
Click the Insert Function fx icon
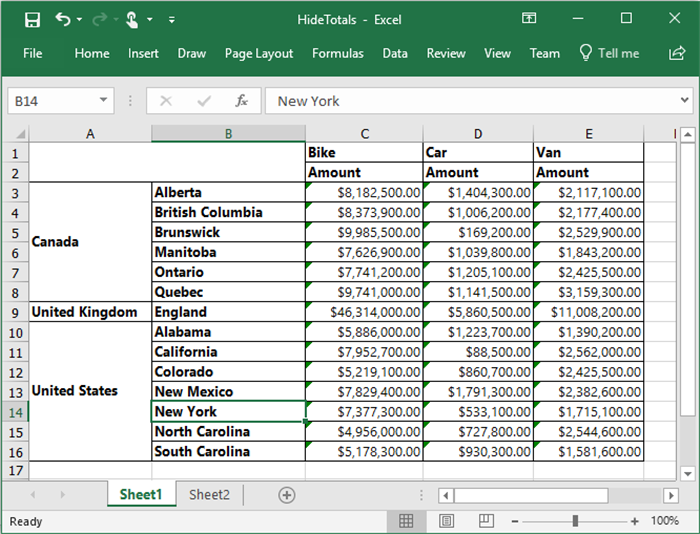(241, 101)
